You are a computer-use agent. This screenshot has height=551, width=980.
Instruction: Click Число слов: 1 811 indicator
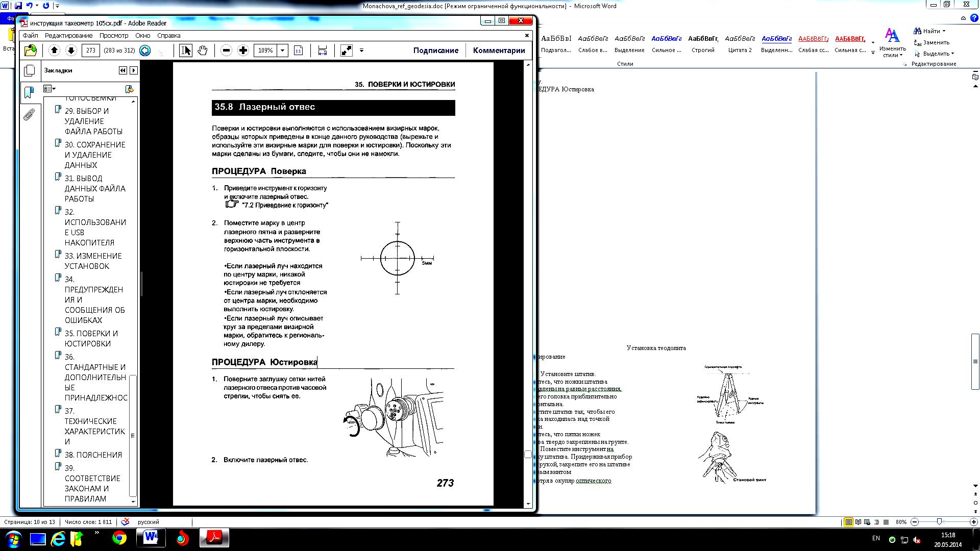point(88,522)
